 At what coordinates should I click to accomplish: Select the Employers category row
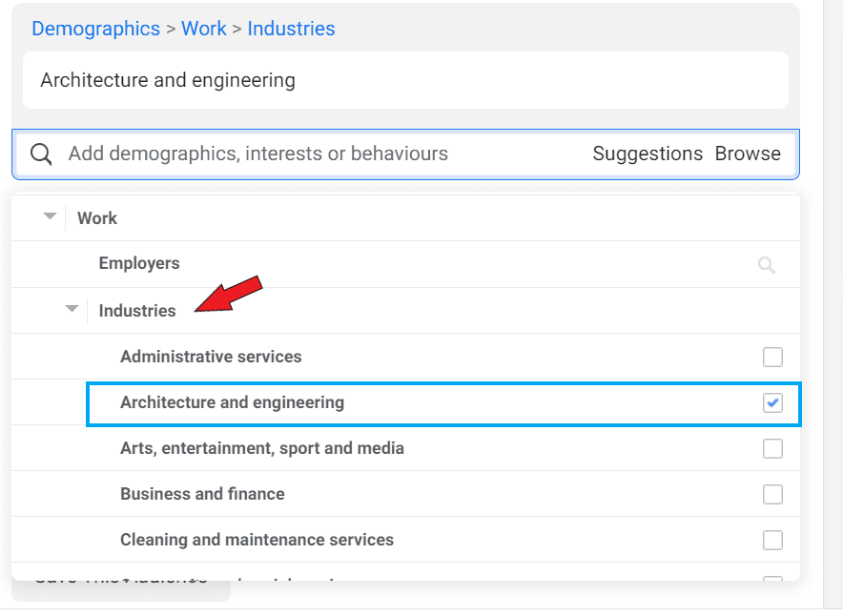click(x=139, y=263)
